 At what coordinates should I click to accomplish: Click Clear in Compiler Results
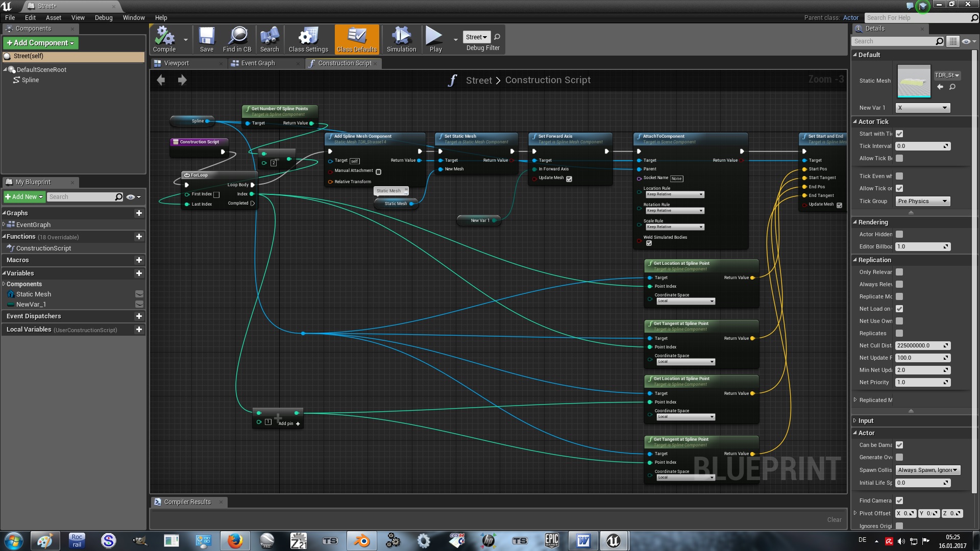[834, 519]
